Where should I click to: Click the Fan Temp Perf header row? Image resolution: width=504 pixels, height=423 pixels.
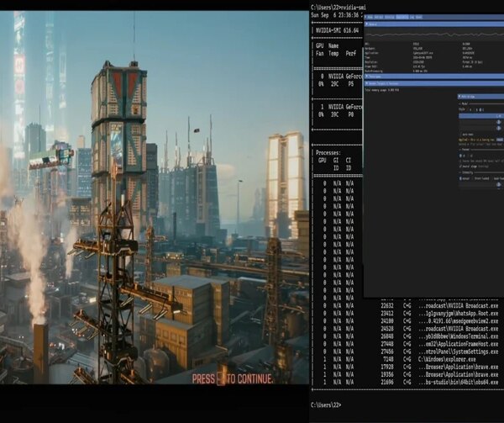pyautogui.click(x=336, y=53)
